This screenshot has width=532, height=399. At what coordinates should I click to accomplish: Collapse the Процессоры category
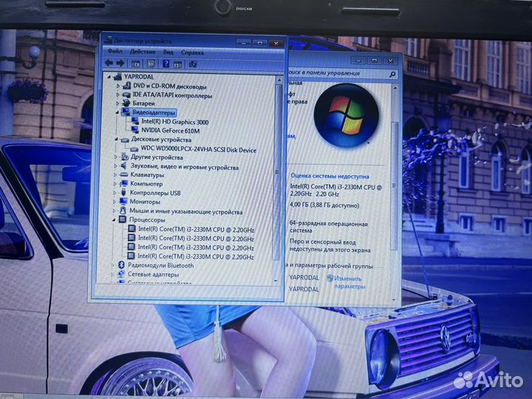[x=114, y=220]
